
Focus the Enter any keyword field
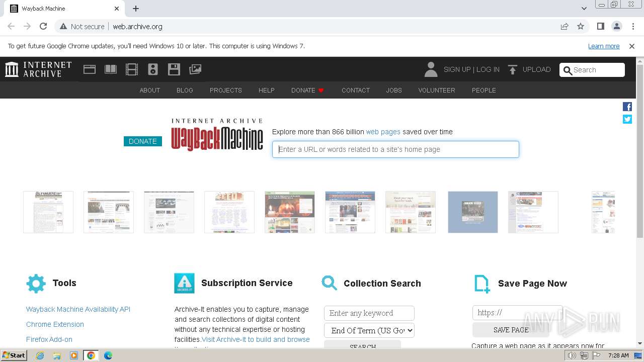[x=369, y=313]
